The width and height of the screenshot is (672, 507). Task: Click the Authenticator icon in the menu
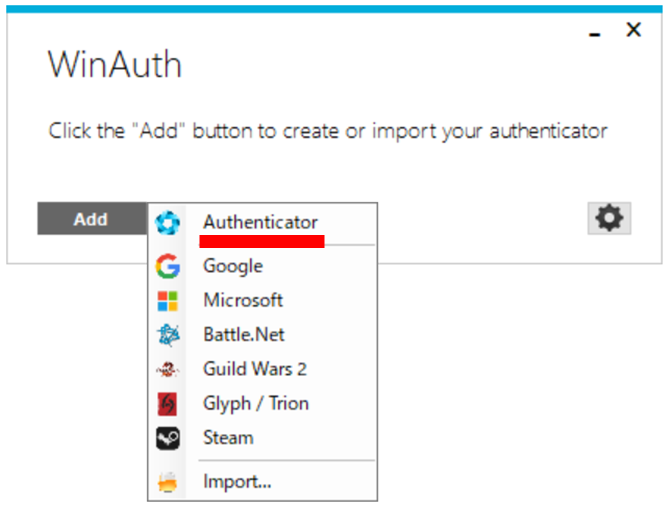[x=168, y=222]
